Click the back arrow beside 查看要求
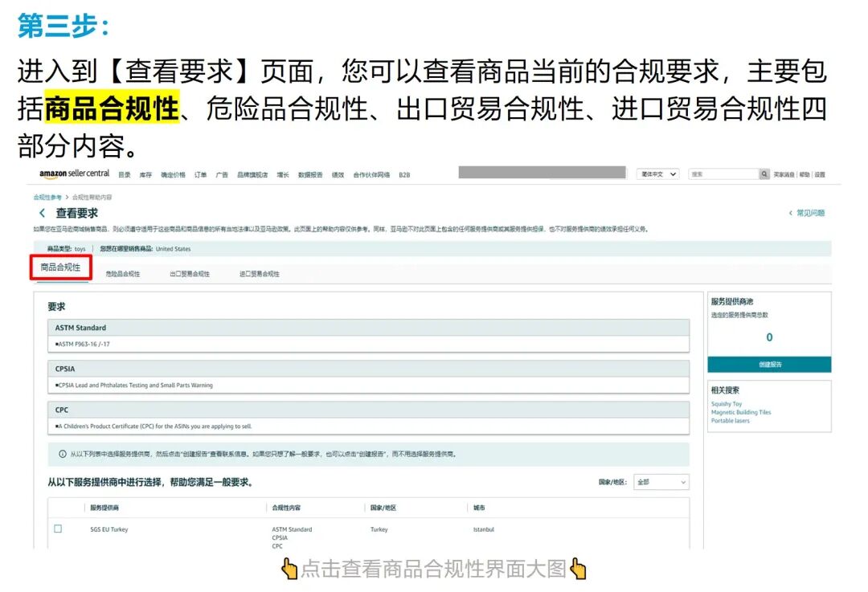 point(42,213)
